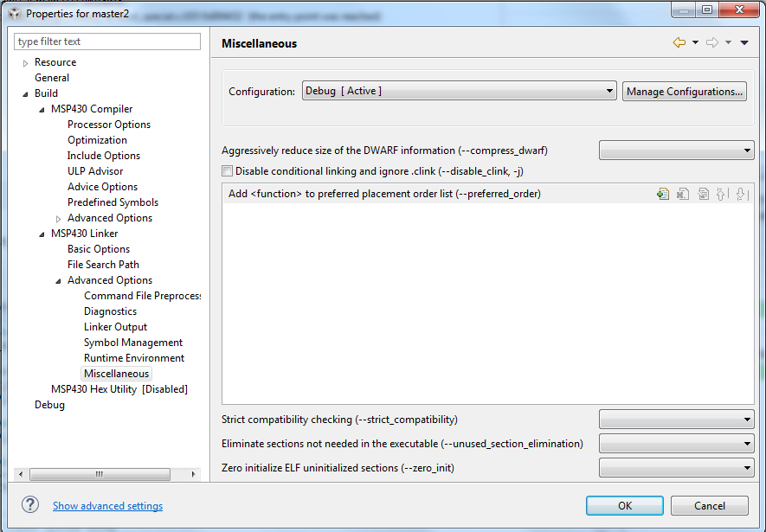Viewport: 766px width, 532px height.
Task: Click the edit preferred_order entry icon
Action: pyautogui.click(x=703, y=194)
